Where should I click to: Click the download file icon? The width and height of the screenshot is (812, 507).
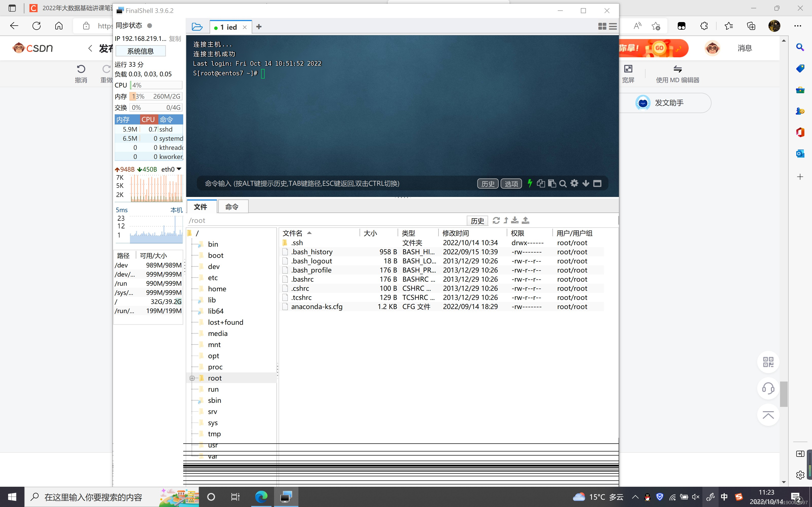pos(515,220)
